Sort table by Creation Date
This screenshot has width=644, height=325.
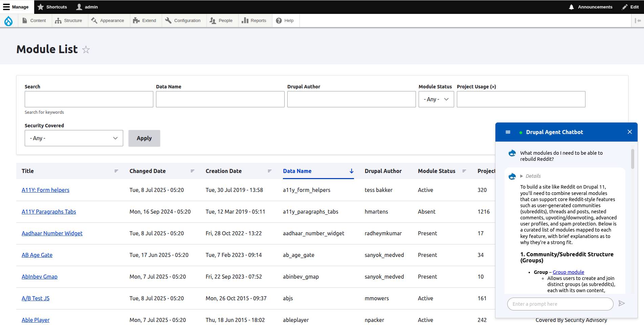pos(224,171)
